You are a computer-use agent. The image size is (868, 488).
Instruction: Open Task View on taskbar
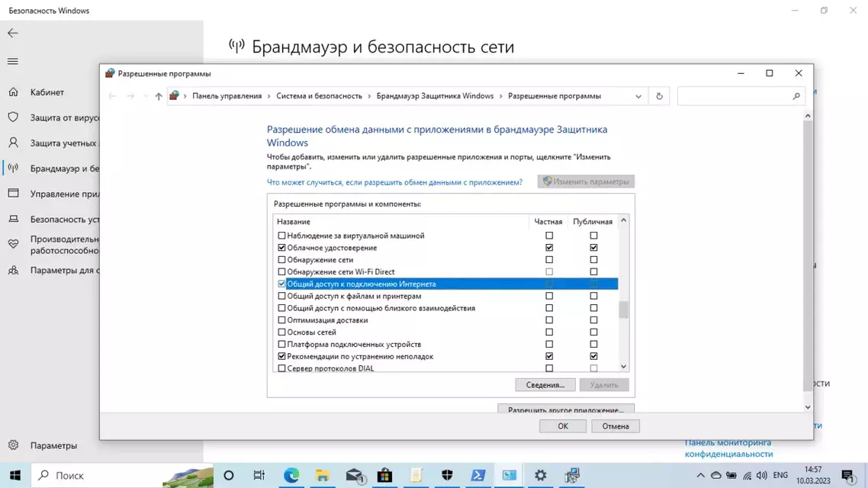[x=259, y=475]
